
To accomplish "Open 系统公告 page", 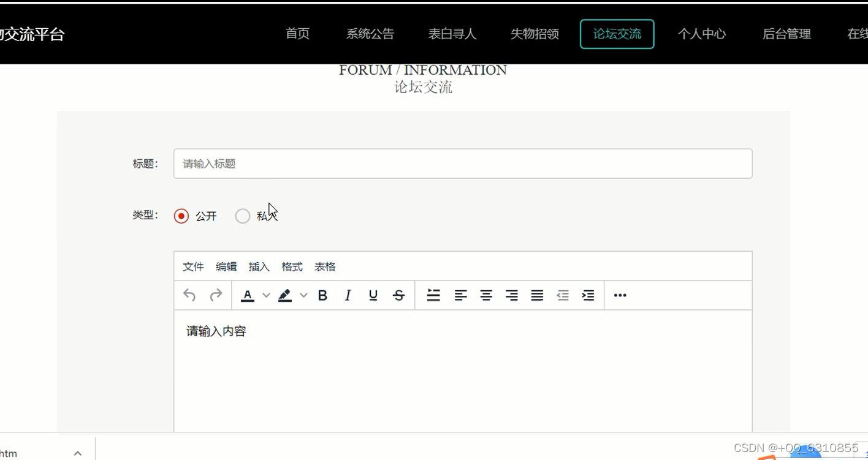I will pyautogui.click(x=370, y=34).
